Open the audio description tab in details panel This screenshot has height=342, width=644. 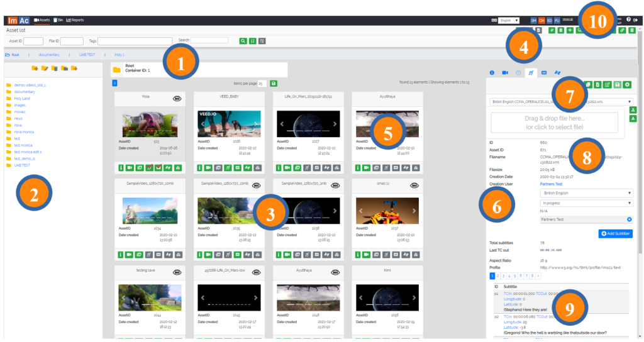pyautogui.click(x=544, y=73)
